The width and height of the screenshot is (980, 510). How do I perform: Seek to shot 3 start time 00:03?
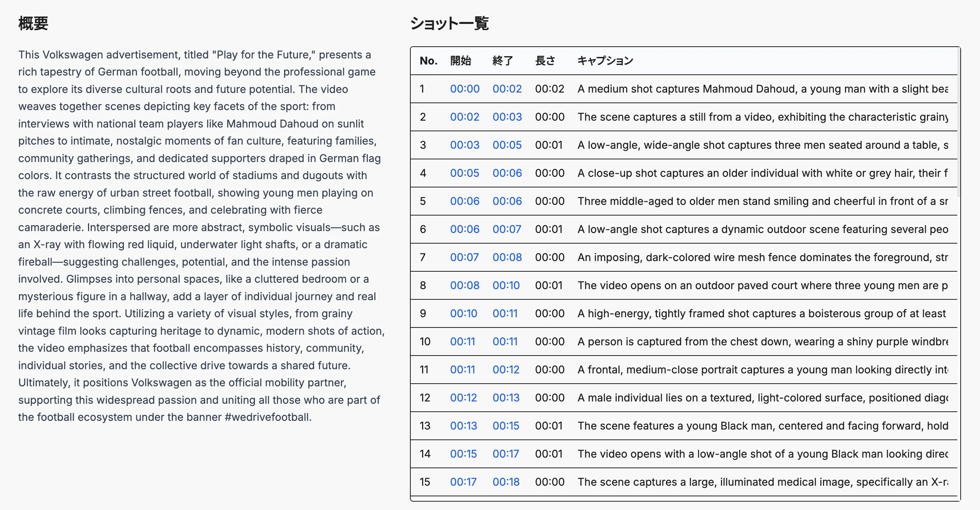click(465, 145)
